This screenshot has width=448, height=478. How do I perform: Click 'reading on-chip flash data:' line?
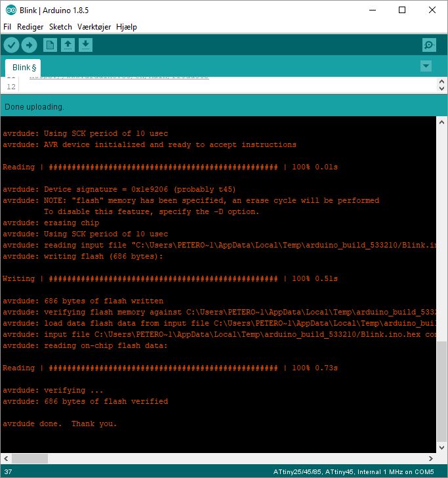pos(85,345)
